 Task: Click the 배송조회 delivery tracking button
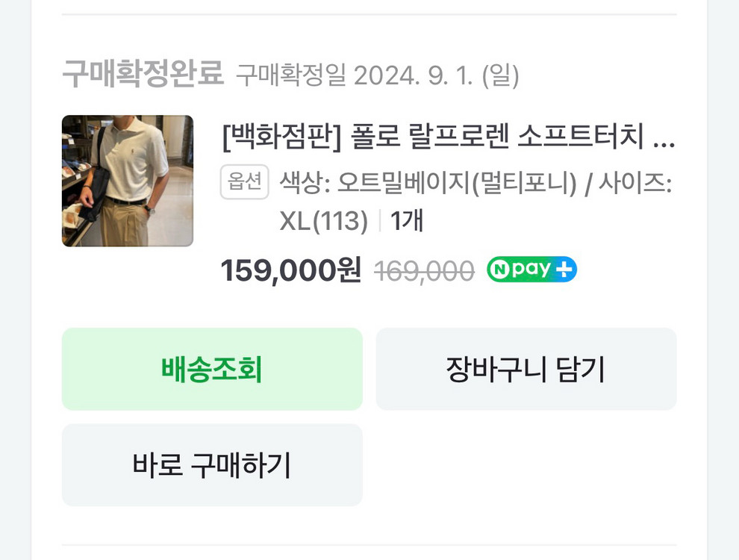(x=212, y=368)
